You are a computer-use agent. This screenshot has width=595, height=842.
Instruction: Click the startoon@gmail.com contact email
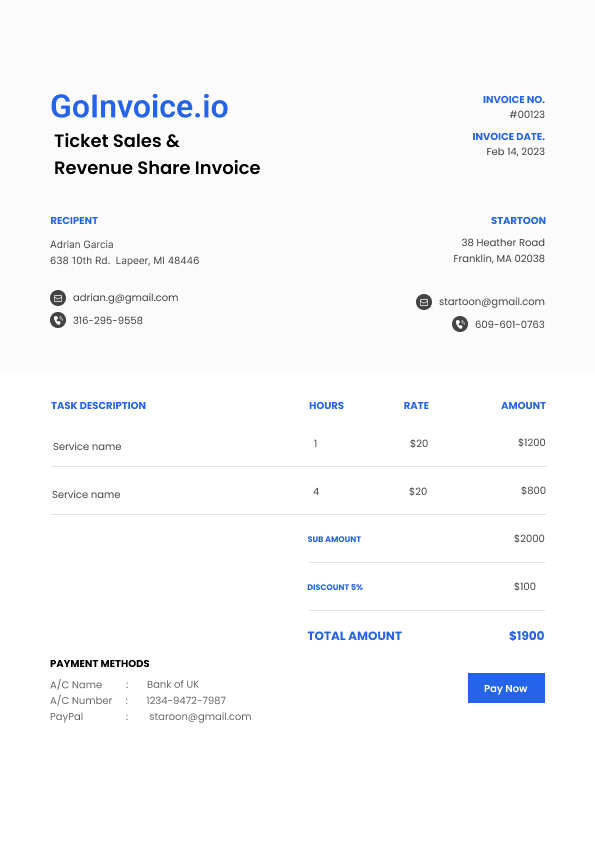tap(491, 302)
